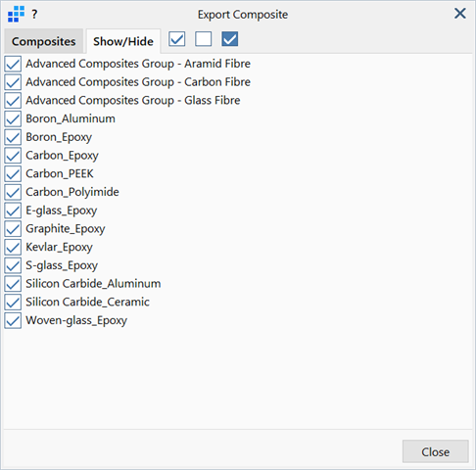This screenshot has width=476, height=470.
Task: Toggle the Silicon Carbide_Ceramic checkbox
Action: [13, 302]
